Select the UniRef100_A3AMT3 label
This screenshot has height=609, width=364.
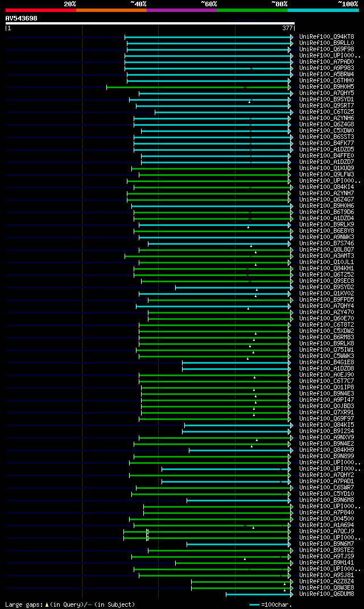point(326,256)
